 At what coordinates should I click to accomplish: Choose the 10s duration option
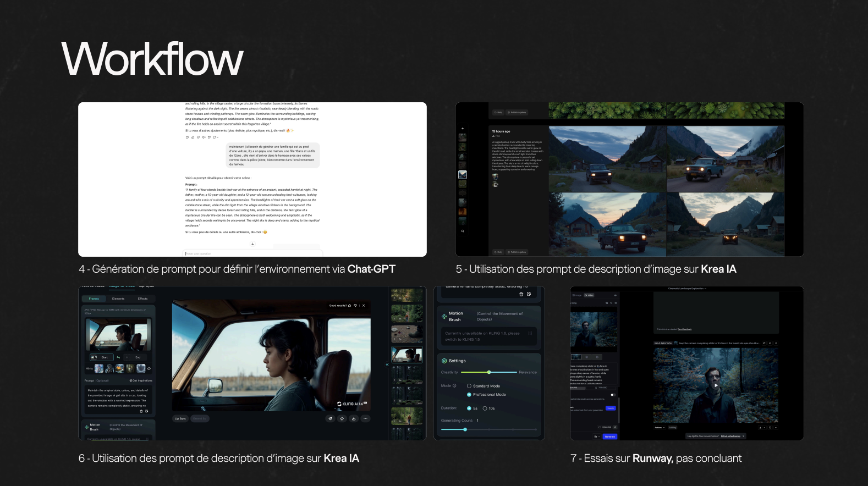pyautogui.click(x=485, y=408)
